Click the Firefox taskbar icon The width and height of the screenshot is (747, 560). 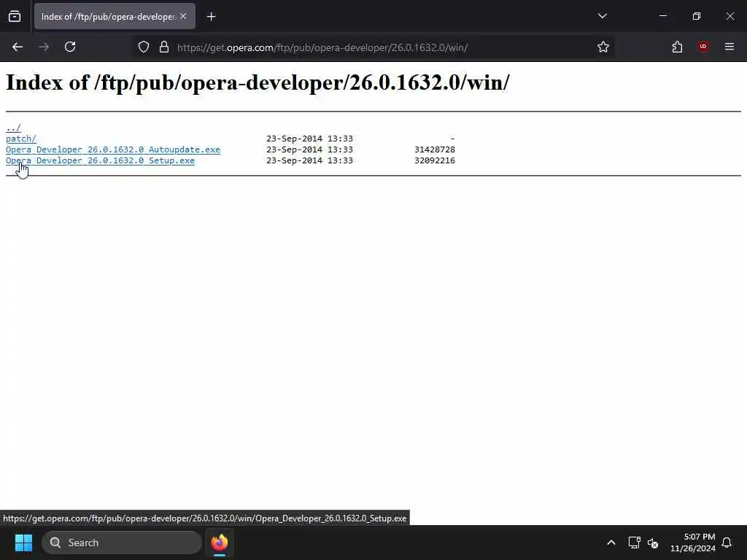pyautogui.click(x=220, y=542)
